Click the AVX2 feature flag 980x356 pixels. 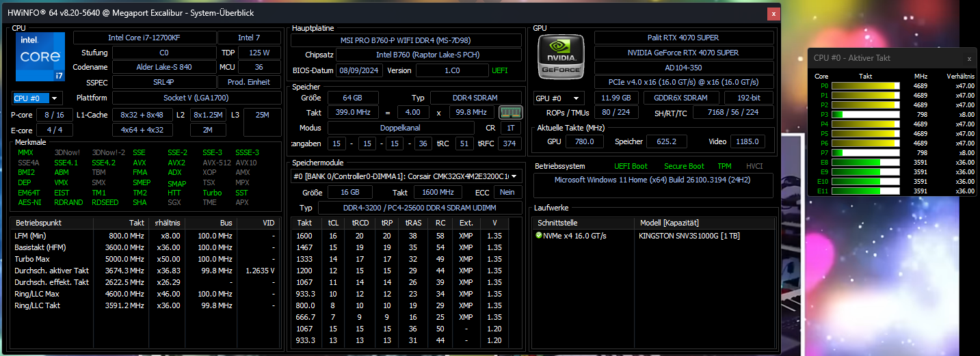[x=176, y=163]
